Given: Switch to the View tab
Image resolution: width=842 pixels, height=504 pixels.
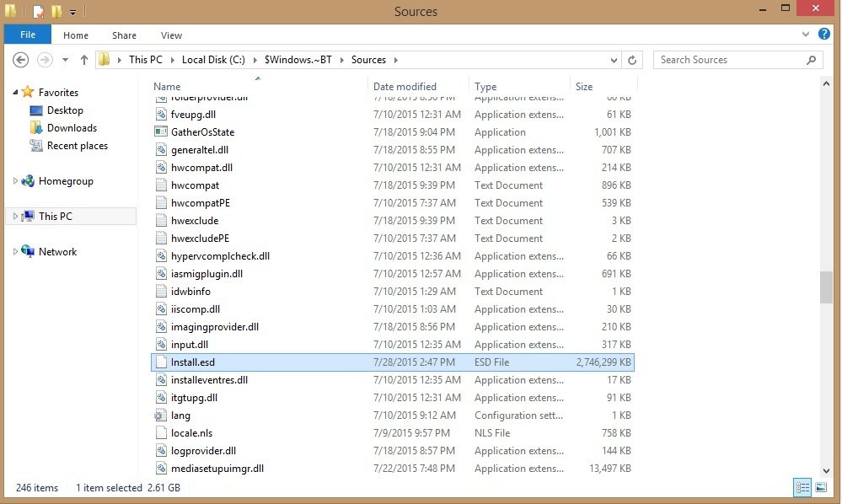Looking at the screenshot, I should [x=171, y=35].
